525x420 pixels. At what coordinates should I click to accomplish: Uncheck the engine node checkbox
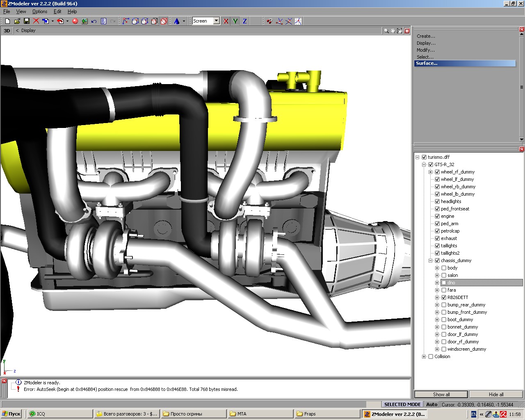click(437, 216)
